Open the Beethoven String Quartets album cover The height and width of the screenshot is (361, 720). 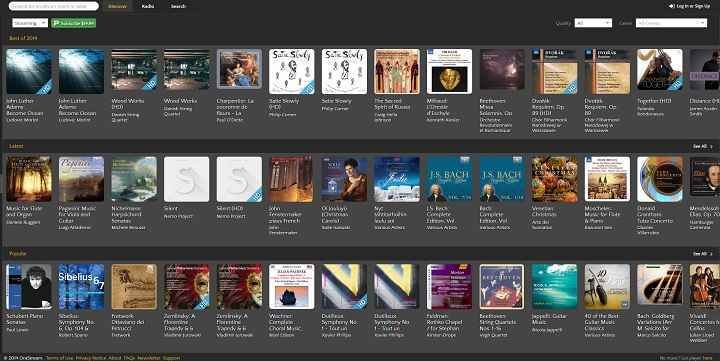click(502, 286)
